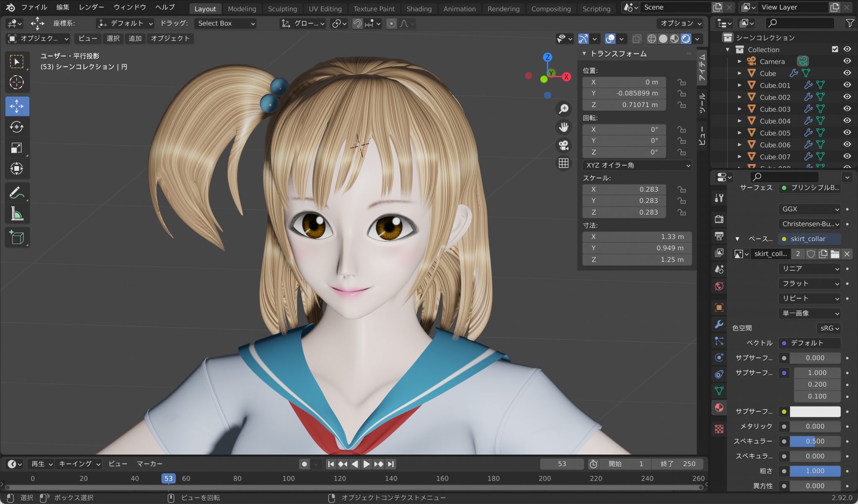Hide Cube.005 in the outliner

point(848,133)
